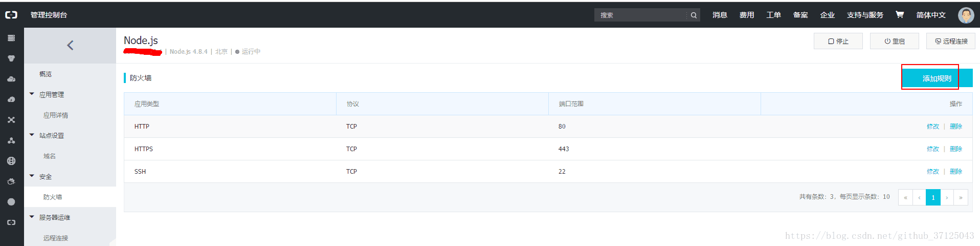Click the search magnifier icon

tap(694, 15)
